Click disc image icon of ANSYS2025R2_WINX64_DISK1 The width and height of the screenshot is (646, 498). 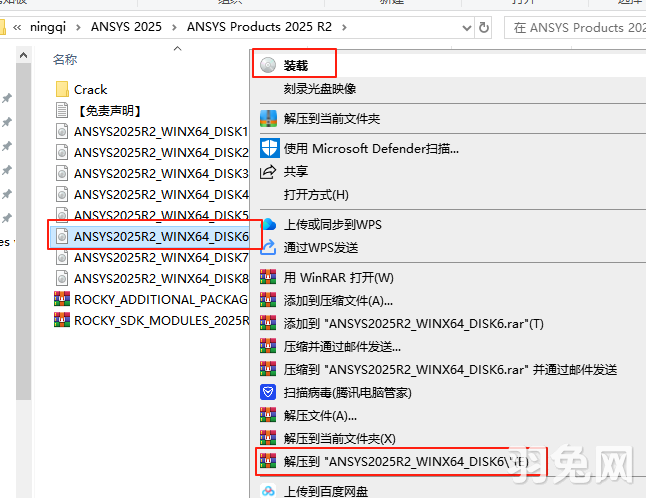tap(62, 131)
